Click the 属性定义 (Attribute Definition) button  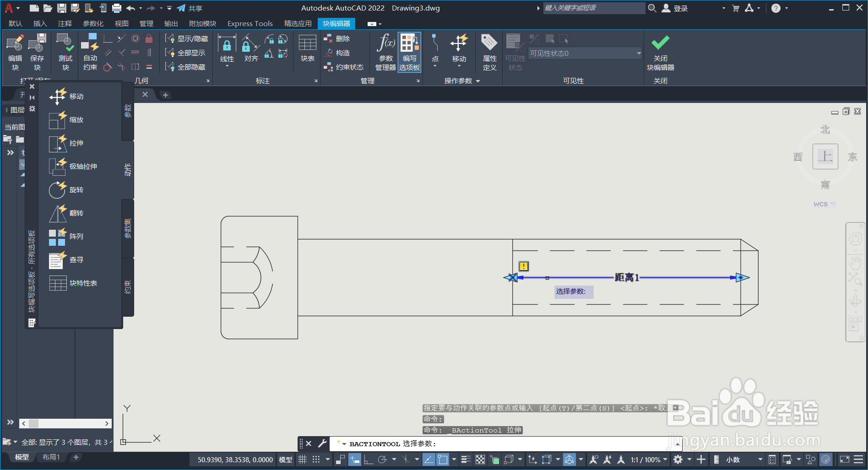click(489, 52)
